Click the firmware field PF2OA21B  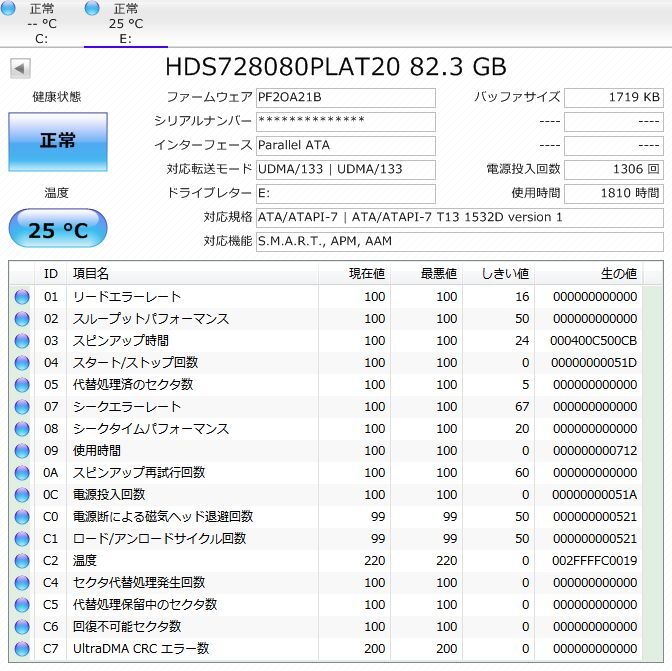(x=345, y=98)
